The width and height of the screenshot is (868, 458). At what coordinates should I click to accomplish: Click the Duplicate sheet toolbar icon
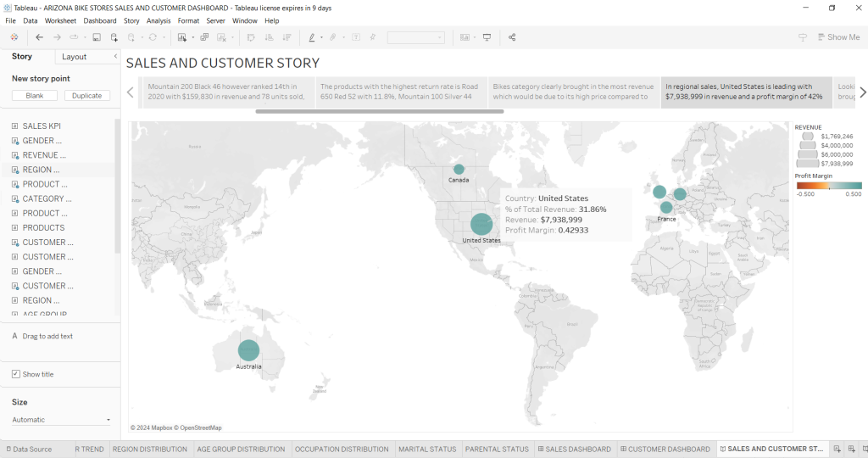click(203, 37)
